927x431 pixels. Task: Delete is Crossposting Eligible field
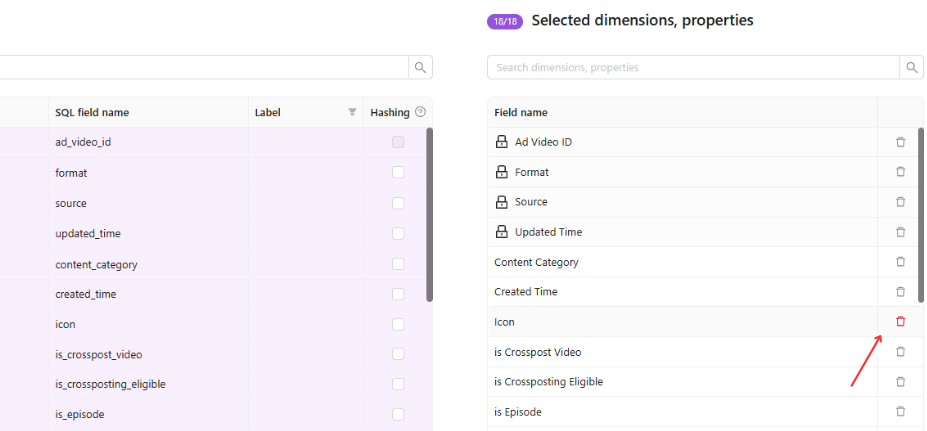pos(900,382)
